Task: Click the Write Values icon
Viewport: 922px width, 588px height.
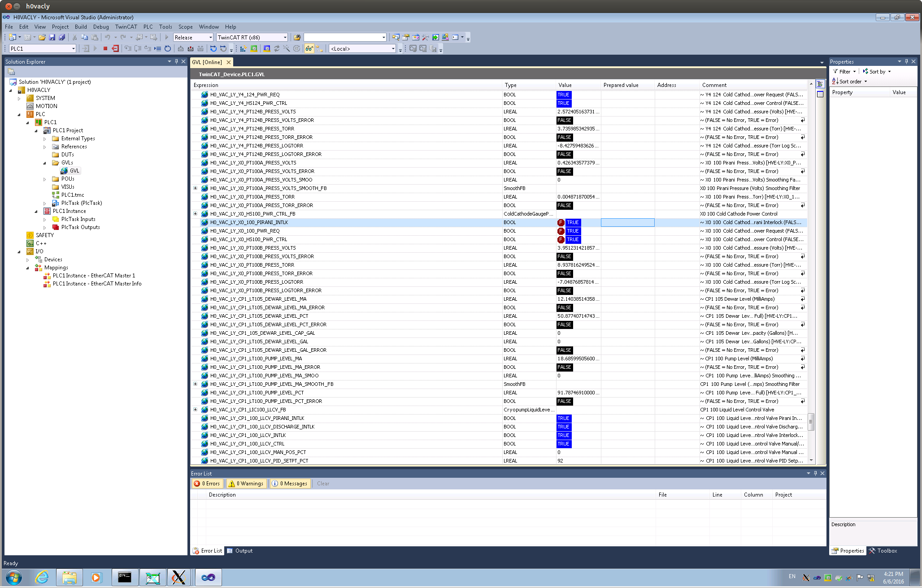Action: click(x=181, y=49)
